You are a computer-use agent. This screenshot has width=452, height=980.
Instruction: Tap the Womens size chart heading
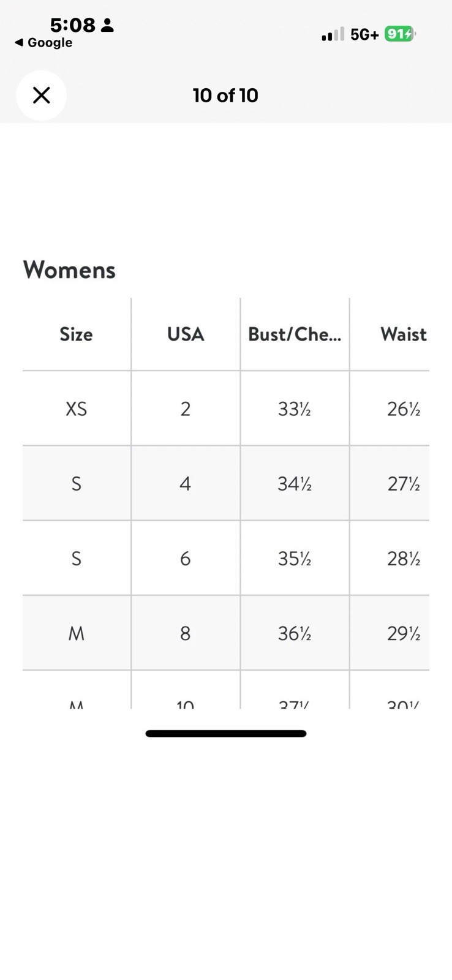[69, 270]
